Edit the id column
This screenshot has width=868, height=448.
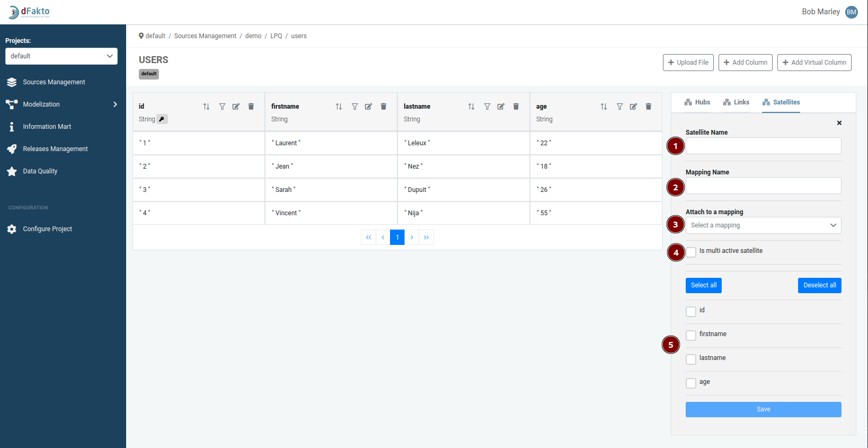pos(236,107)
